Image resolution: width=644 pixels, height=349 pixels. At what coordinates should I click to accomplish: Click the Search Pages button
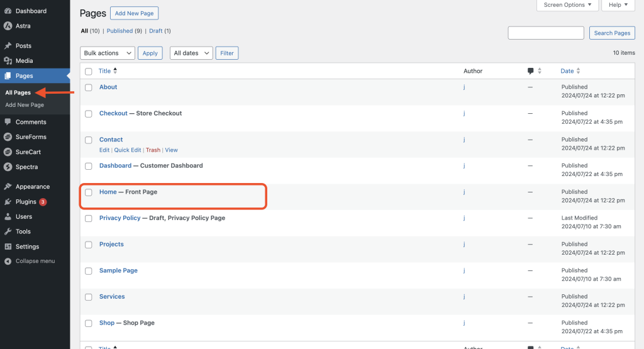(x=612, y=33)
